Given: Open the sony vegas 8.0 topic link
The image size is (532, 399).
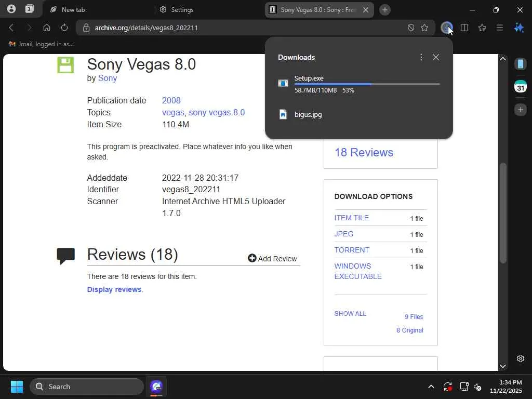Looking at the screenshot, I should point(217,112).
